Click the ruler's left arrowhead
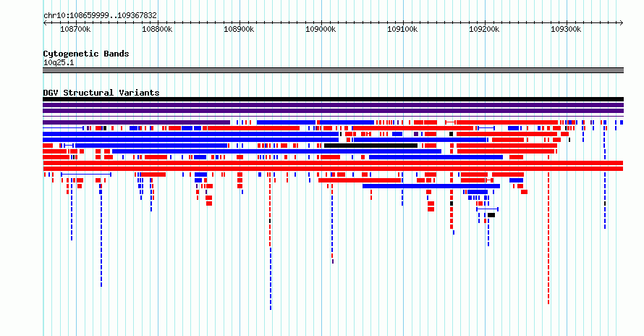 click(x=45, y=23)
